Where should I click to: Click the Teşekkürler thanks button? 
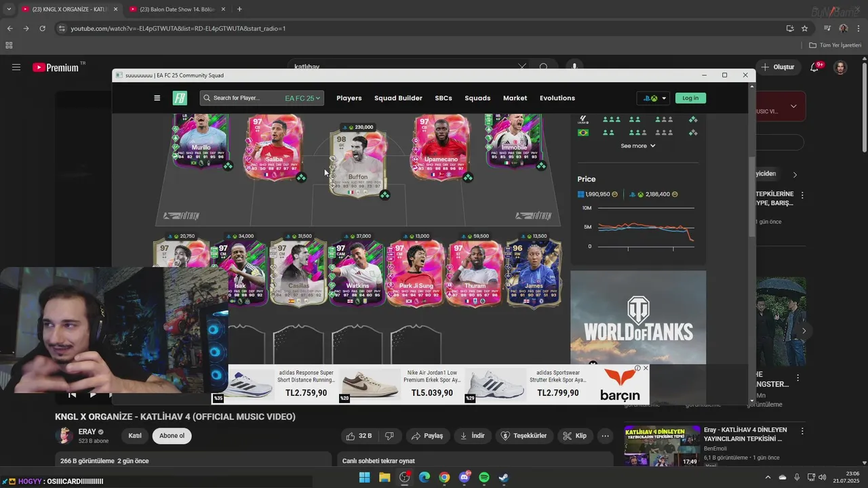pyautogui.click(x=524, y=436)
